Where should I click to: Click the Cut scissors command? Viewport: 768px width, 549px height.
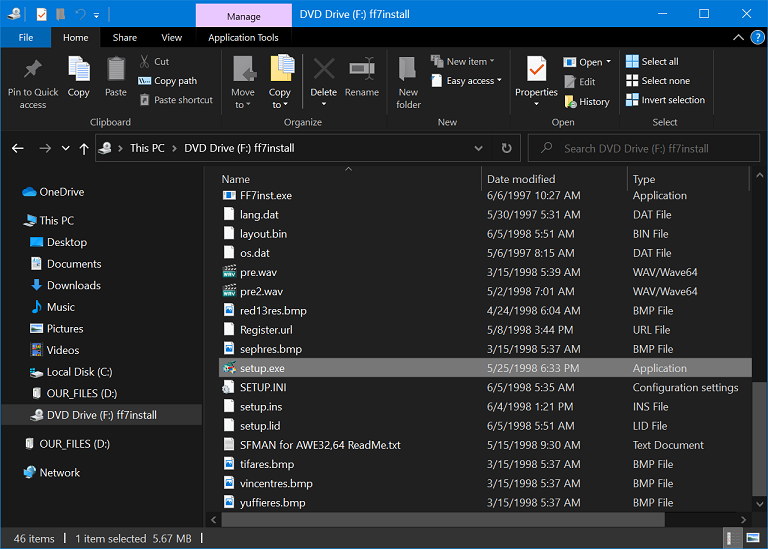coord(154,62)
